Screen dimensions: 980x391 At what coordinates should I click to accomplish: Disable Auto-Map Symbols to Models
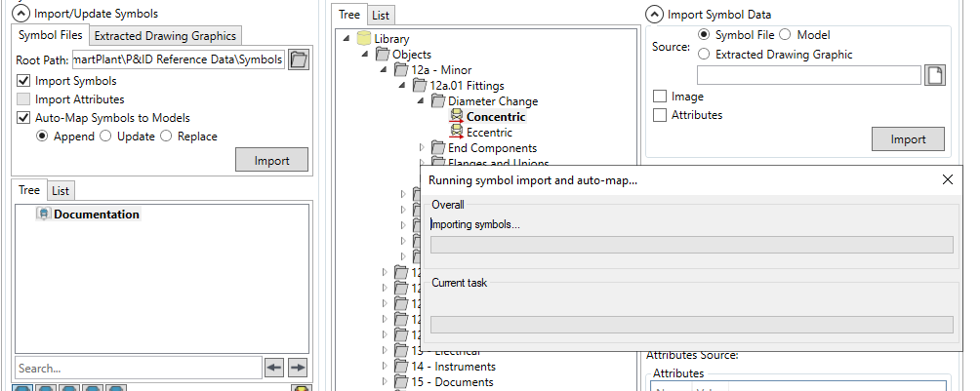(24, 118)
